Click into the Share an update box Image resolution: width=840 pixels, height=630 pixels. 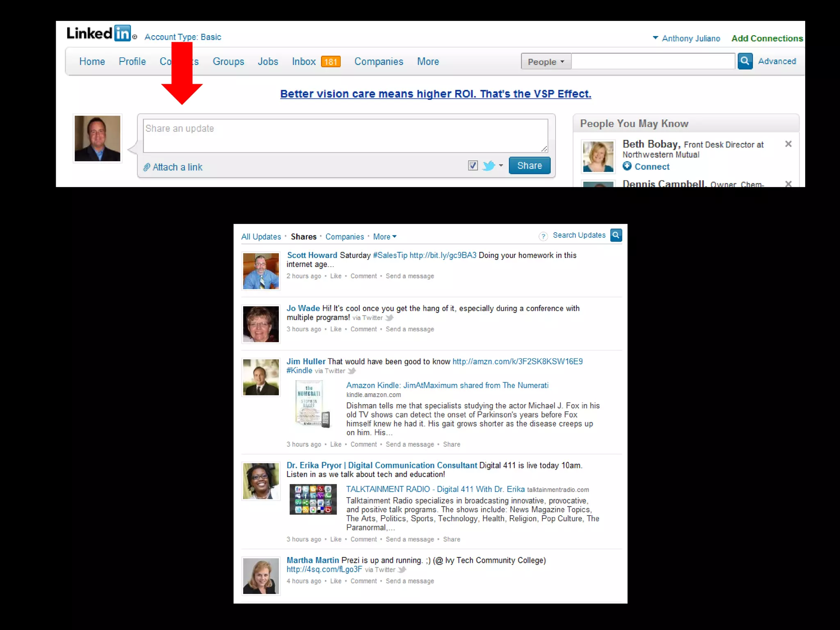pos(345,136)
